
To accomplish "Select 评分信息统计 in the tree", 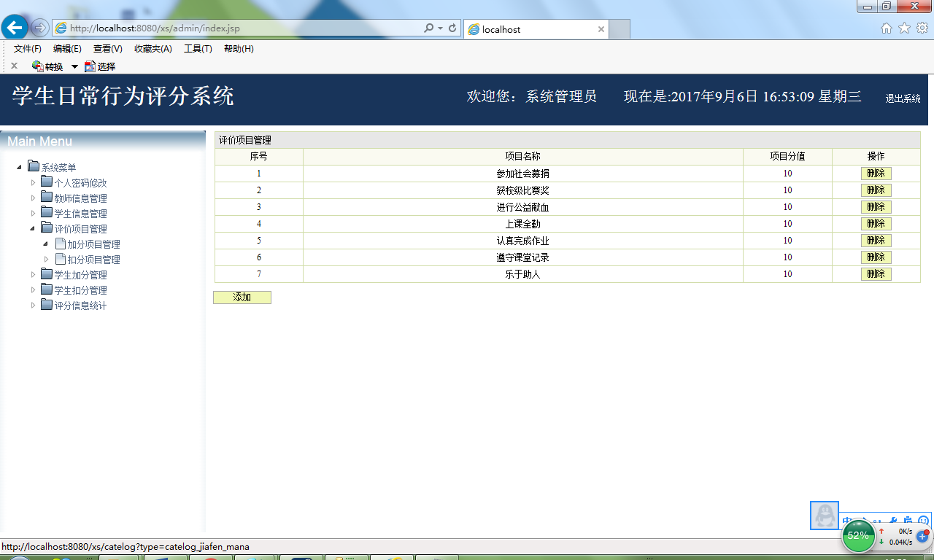I will click(x=81, y=306).
